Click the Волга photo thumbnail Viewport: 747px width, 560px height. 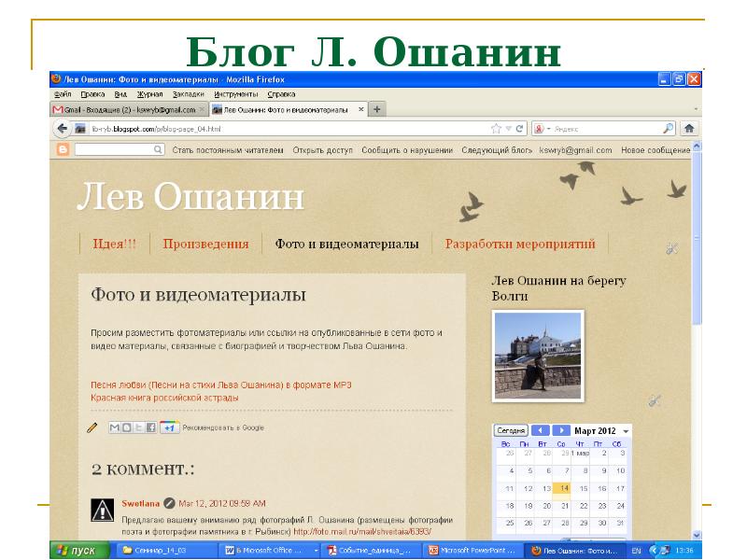tap(537, 355)
